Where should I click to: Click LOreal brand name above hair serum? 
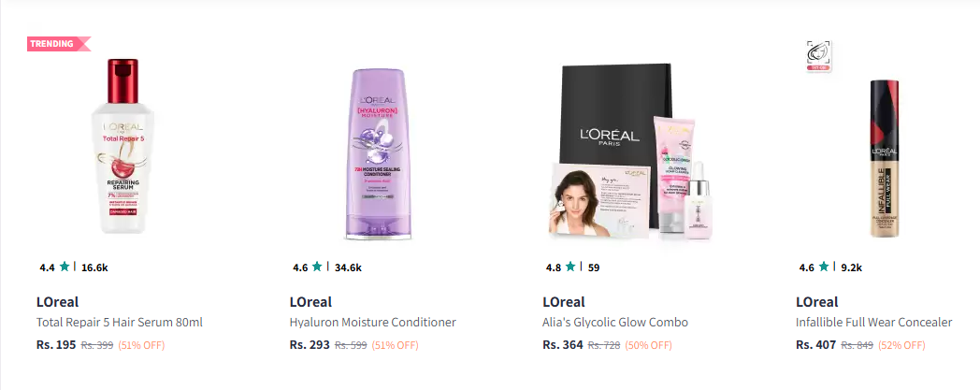point(57,302)
